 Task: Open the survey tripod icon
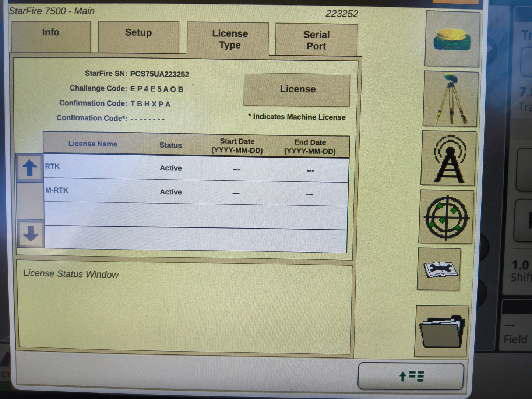click(451, 99)
